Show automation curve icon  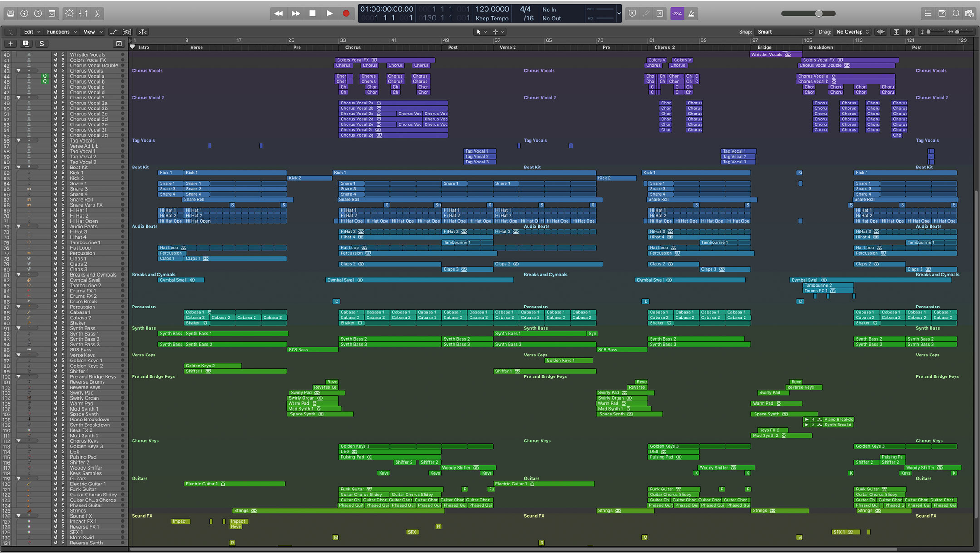114,32
